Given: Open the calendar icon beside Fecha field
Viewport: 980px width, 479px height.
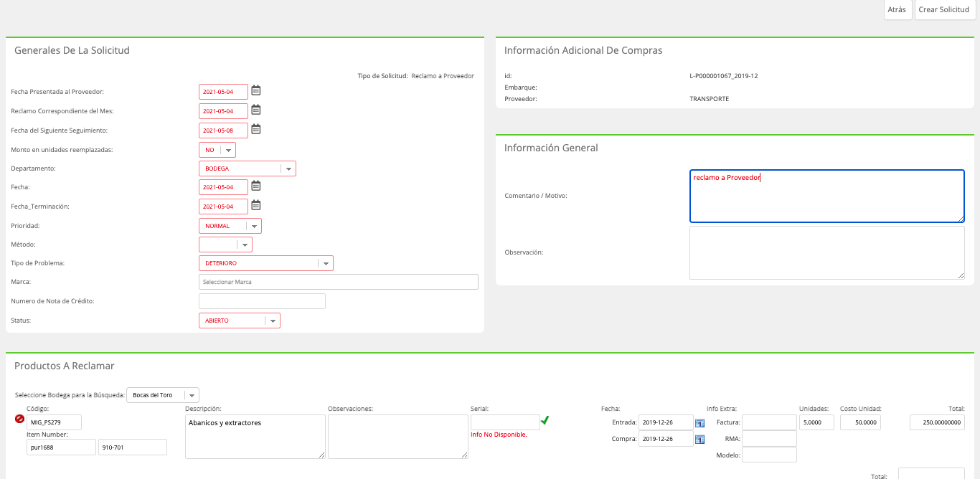Looking at the screenshot, I should (x=256, y=186).
